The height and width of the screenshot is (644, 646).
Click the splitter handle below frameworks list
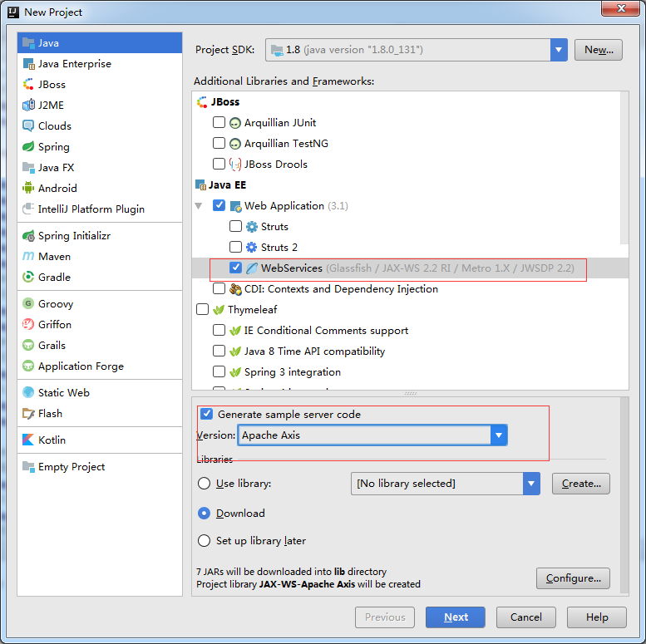411,393
